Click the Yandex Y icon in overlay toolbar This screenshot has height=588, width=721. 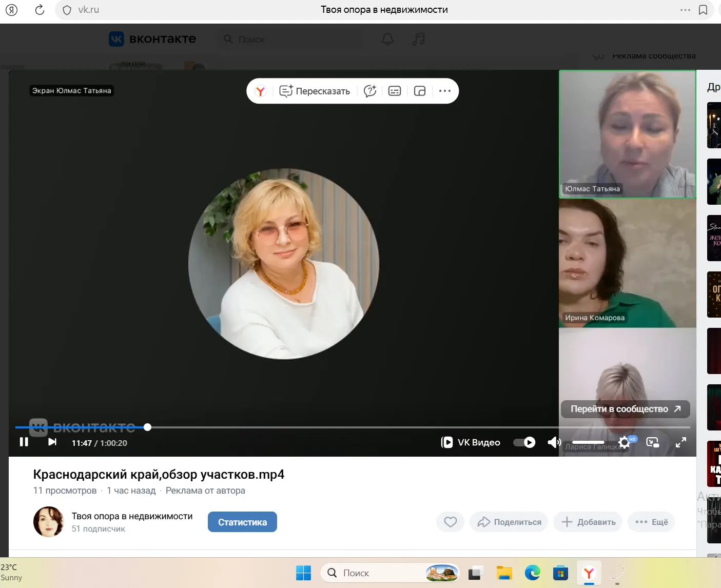pyautogui.click(x=261, y=91)
